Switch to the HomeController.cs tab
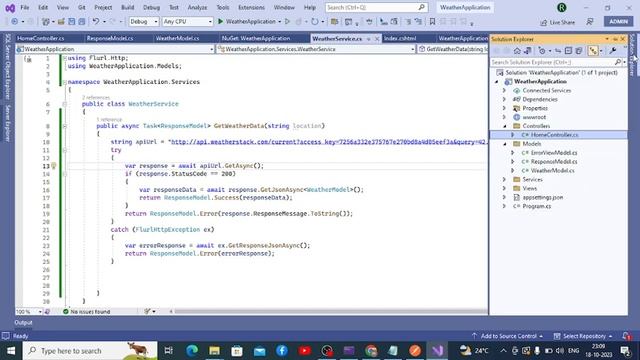This screenshot has height=360, width=640. pos(40,38)
